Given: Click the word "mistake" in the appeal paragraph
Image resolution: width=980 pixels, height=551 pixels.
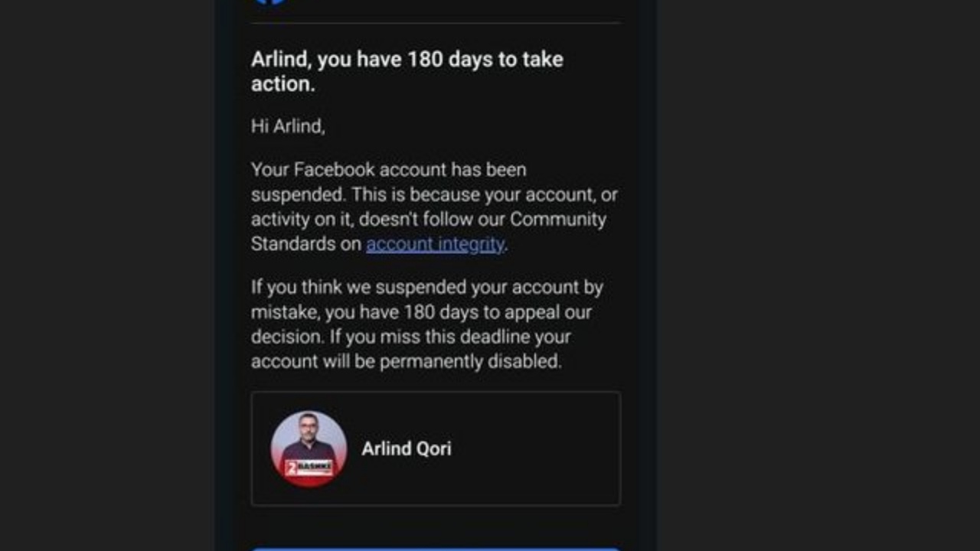Looking at the screenshot, I should (x=284, y=312).
